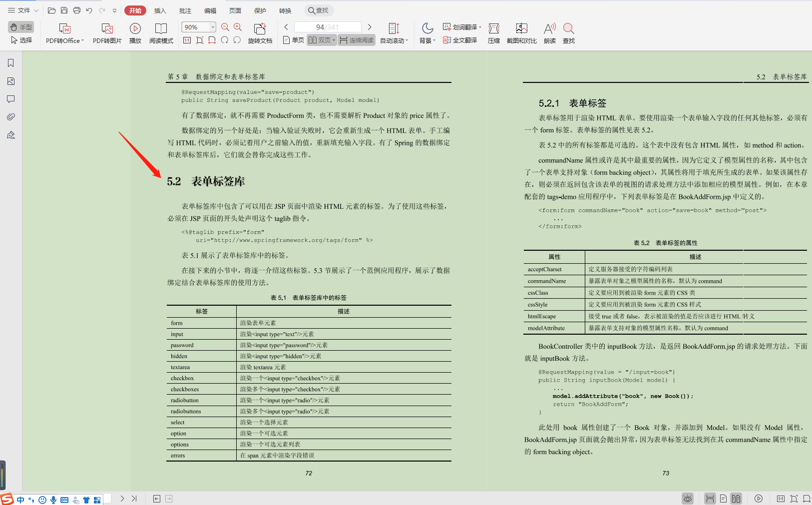Screen dimensions: 812x505
Task: Zoom out with the minus magnifier
Action: click(x=225, y=27)
